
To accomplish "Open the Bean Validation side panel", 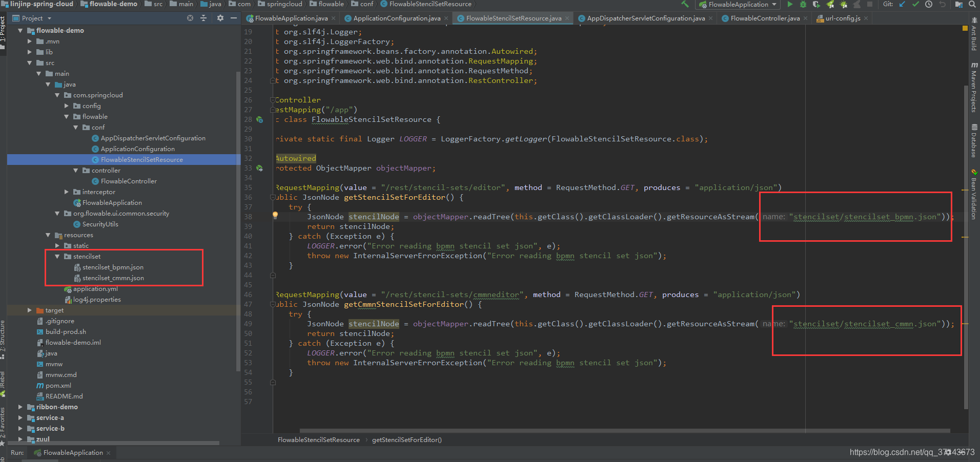I will coord(974,195).
